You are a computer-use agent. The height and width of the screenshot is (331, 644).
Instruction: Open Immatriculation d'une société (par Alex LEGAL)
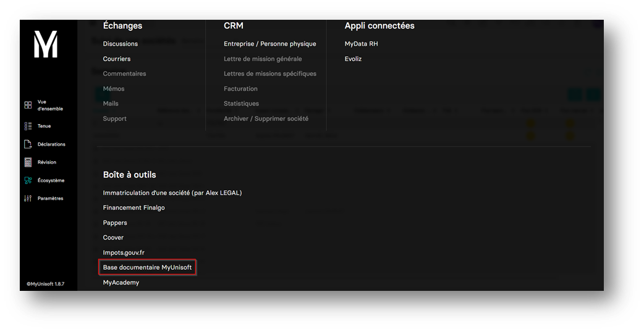tap(172, 193)
